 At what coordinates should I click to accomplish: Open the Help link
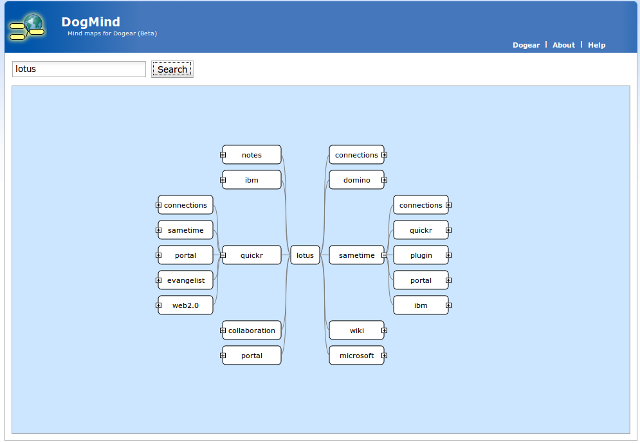click(x=596, y=45)
